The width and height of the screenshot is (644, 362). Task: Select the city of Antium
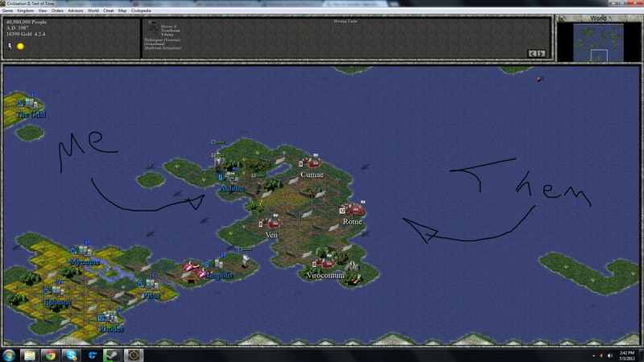(230, 176)
